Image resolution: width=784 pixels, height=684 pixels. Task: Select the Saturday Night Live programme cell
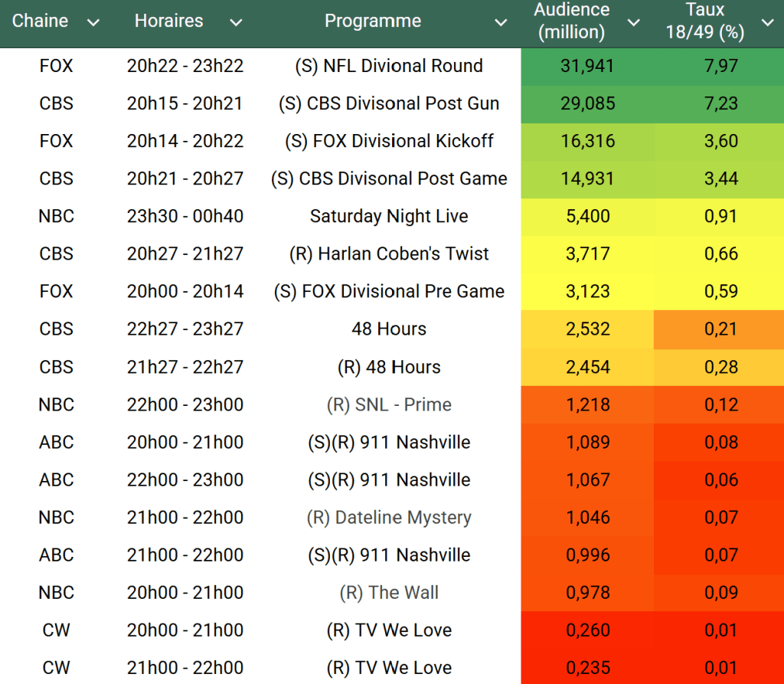point(389,216)
